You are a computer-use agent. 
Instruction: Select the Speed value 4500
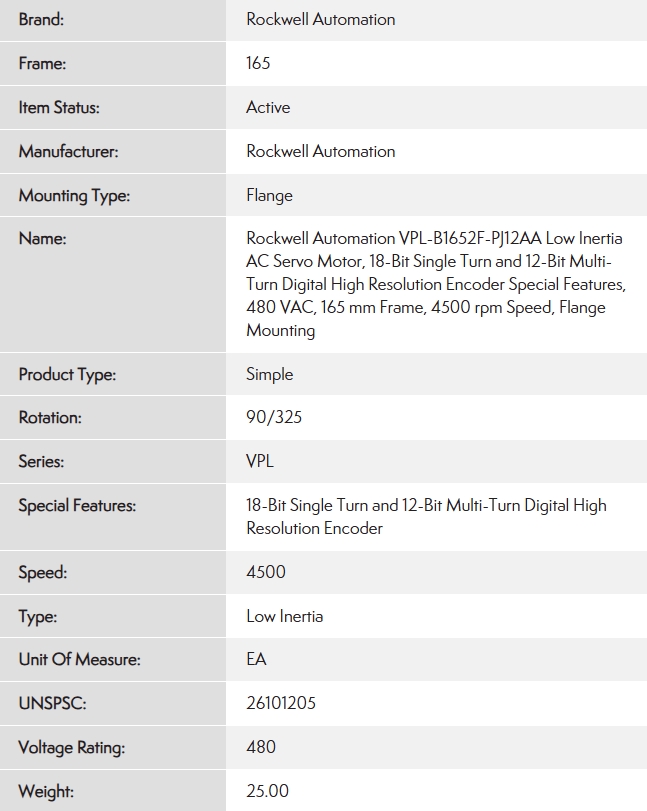click(x=266, y=572)
